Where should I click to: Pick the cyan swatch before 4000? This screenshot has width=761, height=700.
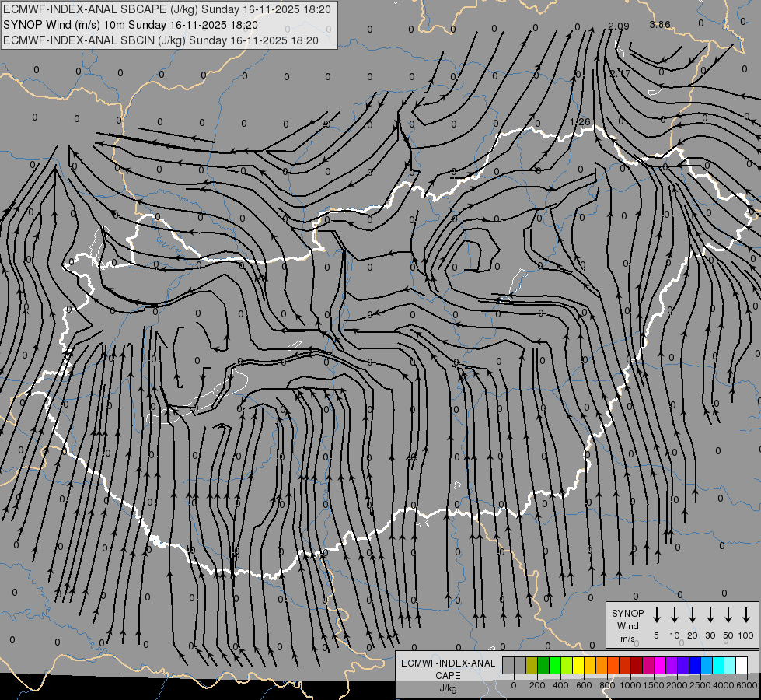point(717,665)
